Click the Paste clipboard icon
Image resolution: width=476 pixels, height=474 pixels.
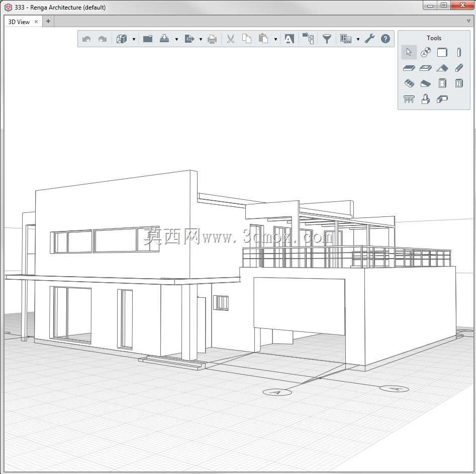[x=263, y=39]
